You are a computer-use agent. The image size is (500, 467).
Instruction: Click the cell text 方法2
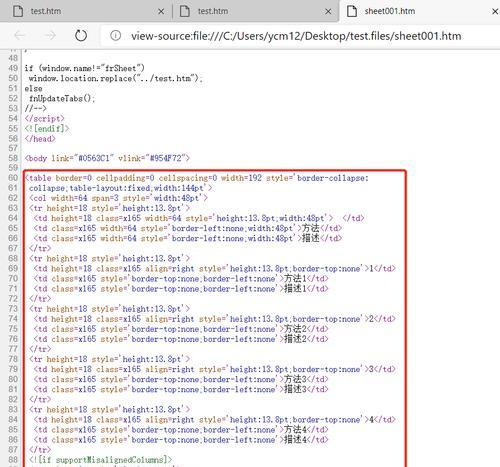pos(295,329)
